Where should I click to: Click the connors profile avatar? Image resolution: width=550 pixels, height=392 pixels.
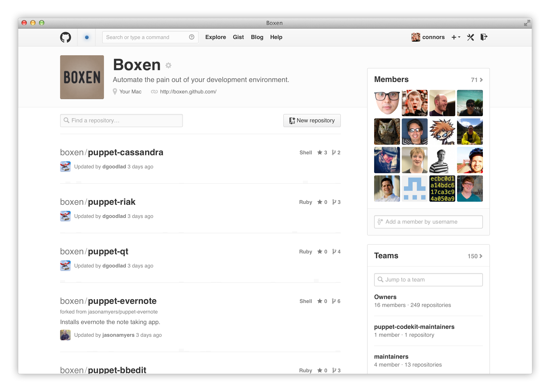coord(416,37)
